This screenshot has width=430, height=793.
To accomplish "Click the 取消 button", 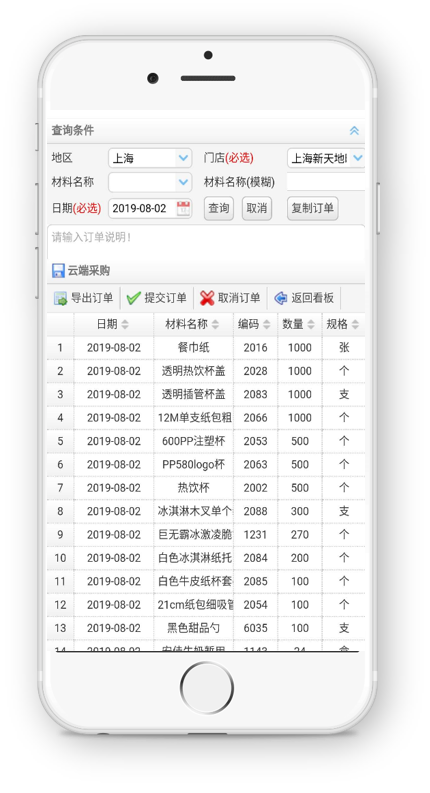I will click(257, 208).
